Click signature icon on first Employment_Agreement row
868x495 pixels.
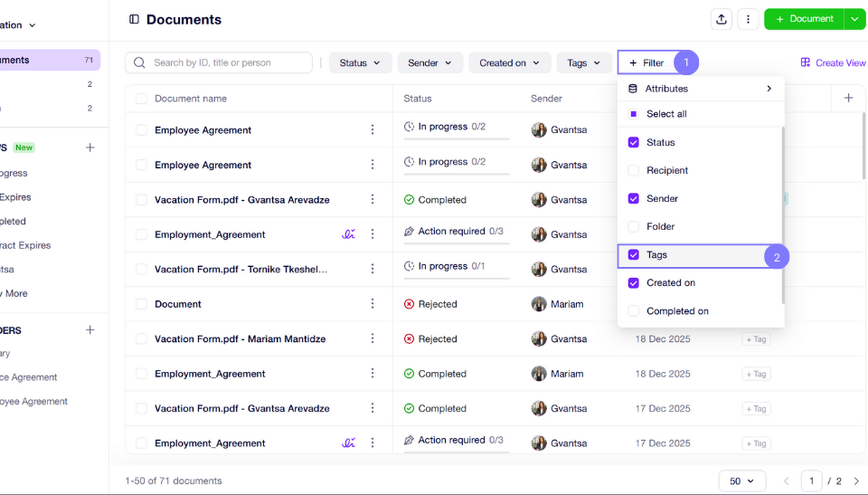coord(348,233)
